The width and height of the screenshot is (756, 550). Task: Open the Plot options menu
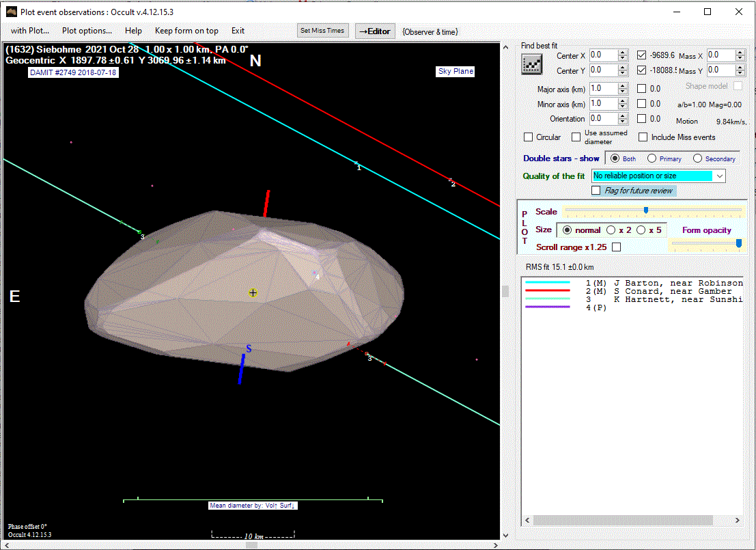pos(87,31)
